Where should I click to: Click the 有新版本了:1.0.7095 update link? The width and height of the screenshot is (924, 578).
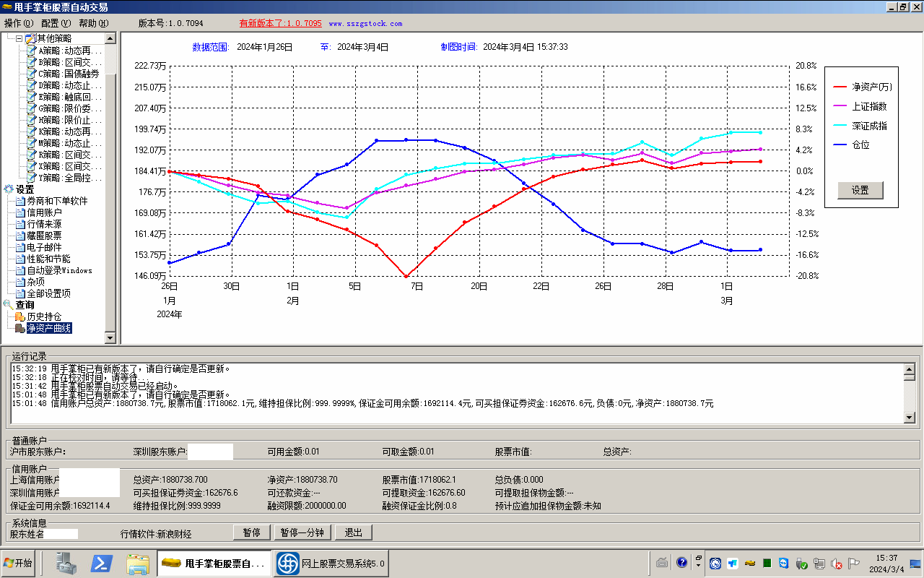(281, 23)
